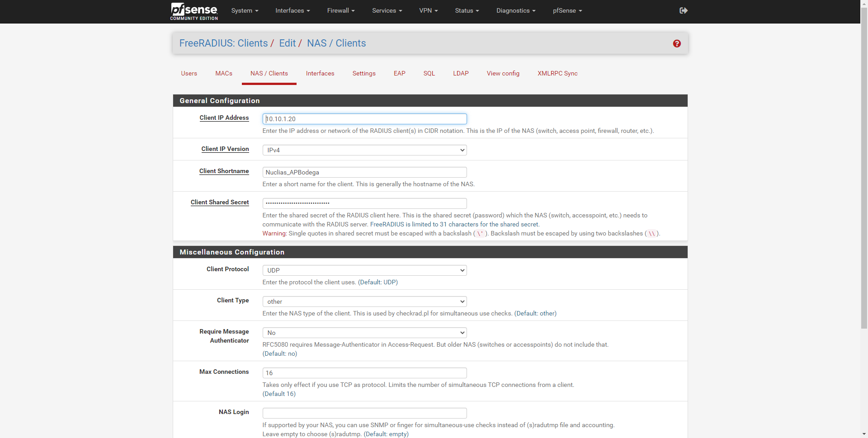Open the Diagnostics menu
The width and height of the screenshot is (868, 438).
click(516, 10)
